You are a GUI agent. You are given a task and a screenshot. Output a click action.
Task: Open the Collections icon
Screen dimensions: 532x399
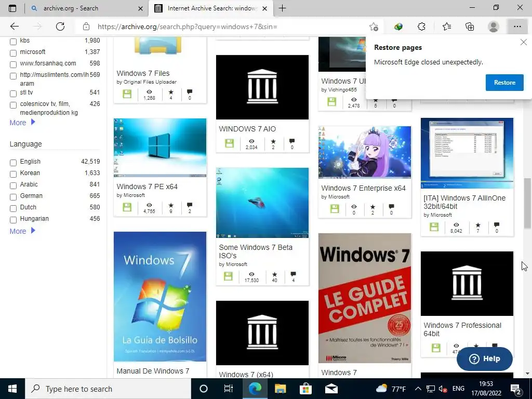pos(470,26)
